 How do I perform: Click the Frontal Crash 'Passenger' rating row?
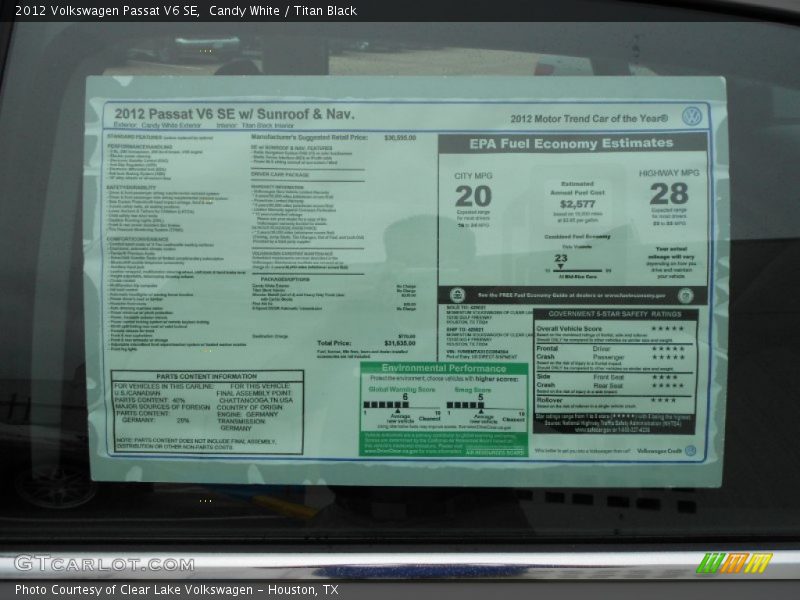click(638, 357)
